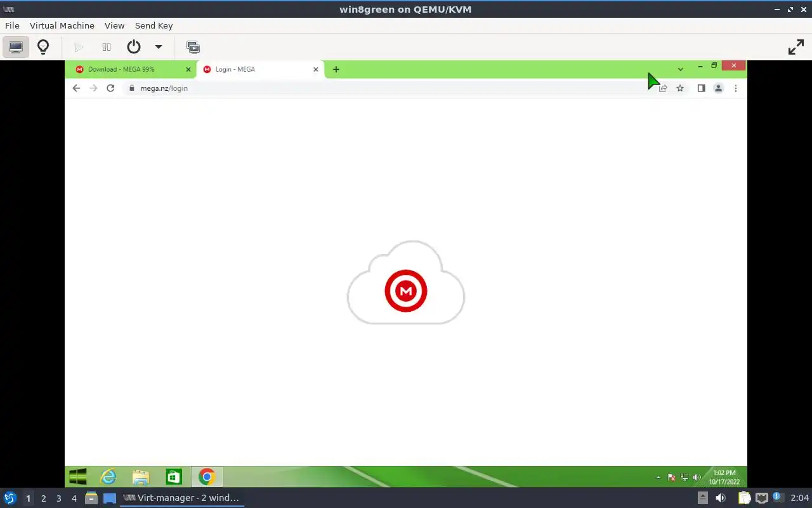Open the File menu in virt-manager
This screenshot has width=812, height=508.
click(x=12, y=25)
